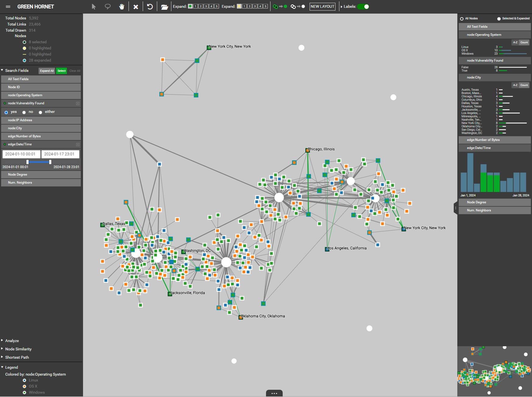Click the X clear icon in toolbar
This screenshot has width=532, height=397.
[136, 7]
